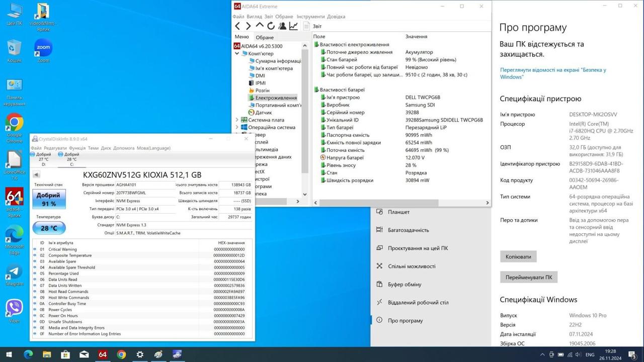Open DMI in AIDA64 tree
The image size is (644, 362).
coord(257,76)
